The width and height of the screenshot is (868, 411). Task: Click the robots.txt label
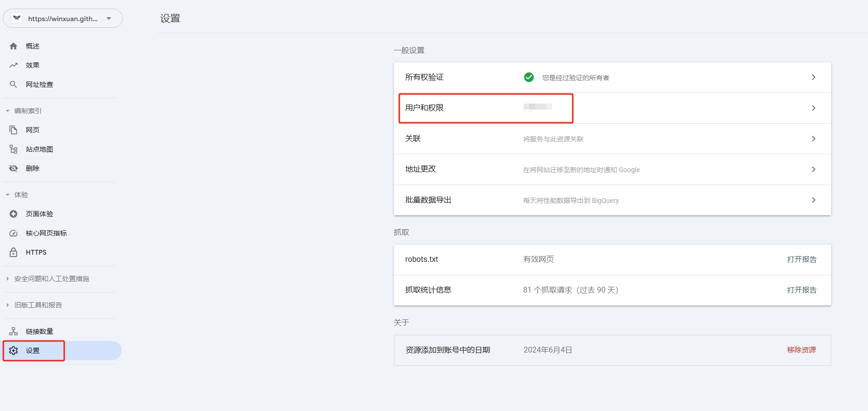pyautogui.click(x=421, y=259)
